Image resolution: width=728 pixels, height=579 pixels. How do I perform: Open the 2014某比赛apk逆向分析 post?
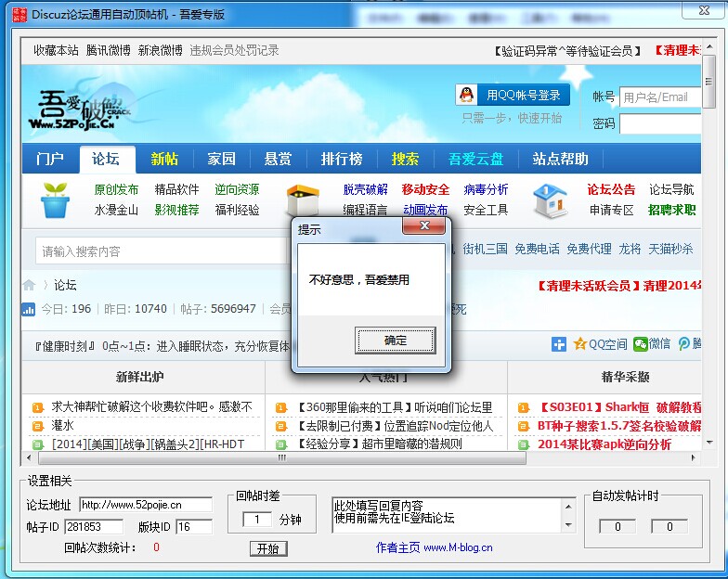(x=604, y=444)
